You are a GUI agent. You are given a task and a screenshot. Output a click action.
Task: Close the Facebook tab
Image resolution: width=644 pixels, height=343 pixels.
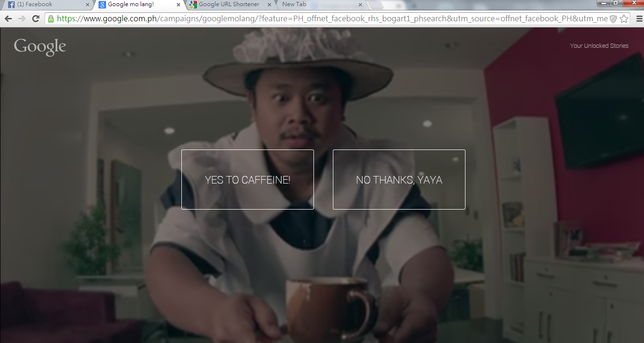coord(87,5)
